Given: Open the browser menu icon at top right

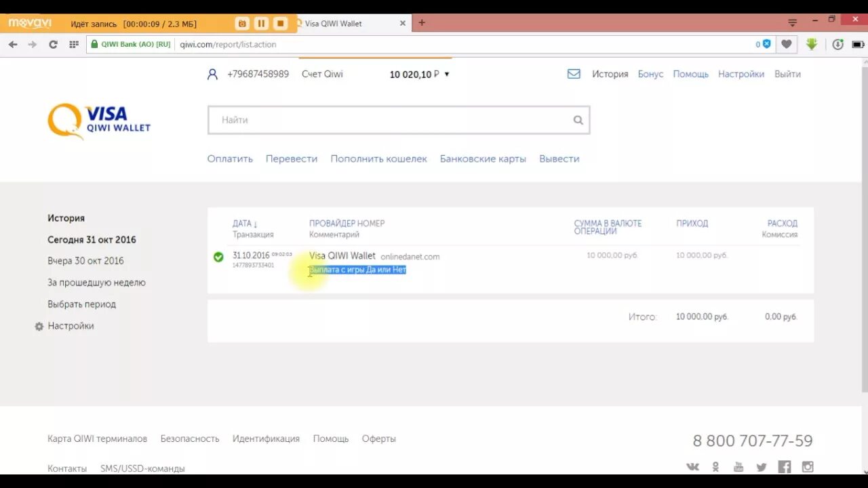Looking at the screenshot, I should click(x=792, y=23).
